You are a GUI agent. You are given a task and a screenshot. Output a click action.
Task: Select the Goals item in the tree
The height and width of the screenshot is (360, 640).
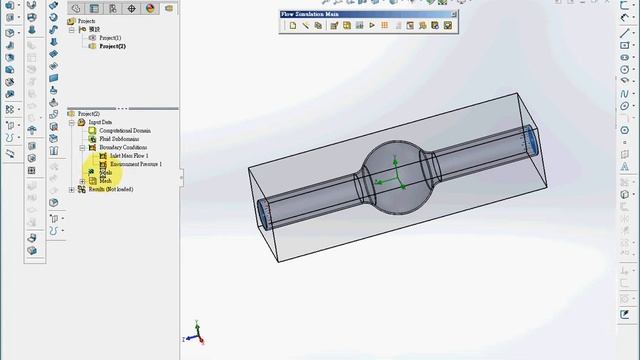[x=105, y=173]
